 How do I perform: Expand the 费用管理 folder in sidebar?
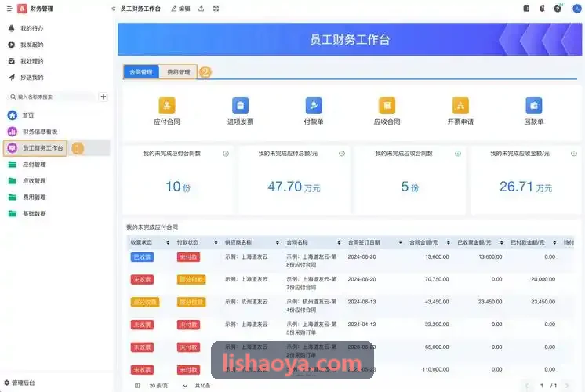pyautogui.click(x=34, y=198)
